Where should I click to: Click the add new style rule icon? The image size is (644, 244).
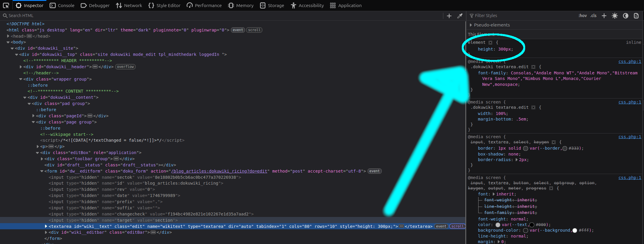(x=604, y=16)
